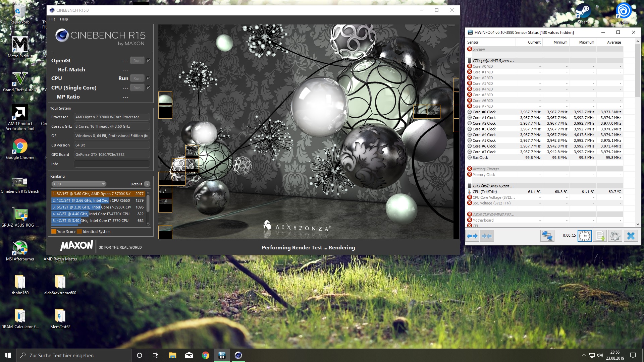
Task: Open AMD Ryzen Master desktop icon
Action: 60,259
